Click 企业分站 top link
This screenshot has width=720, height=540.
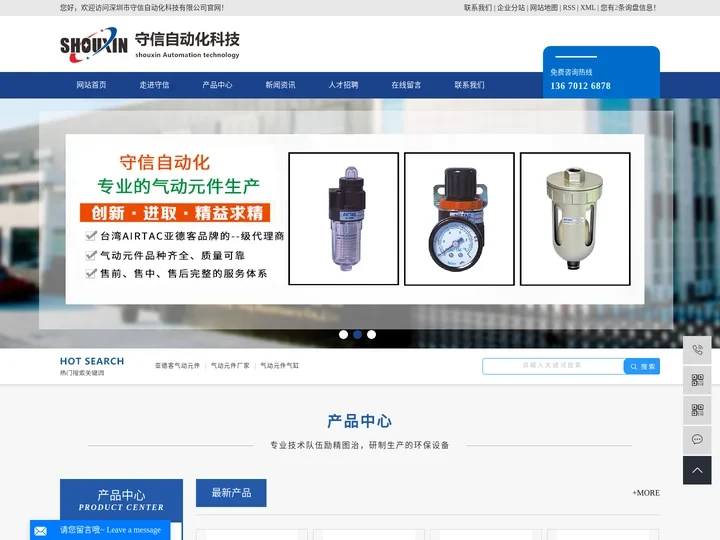tap(511, 8)
